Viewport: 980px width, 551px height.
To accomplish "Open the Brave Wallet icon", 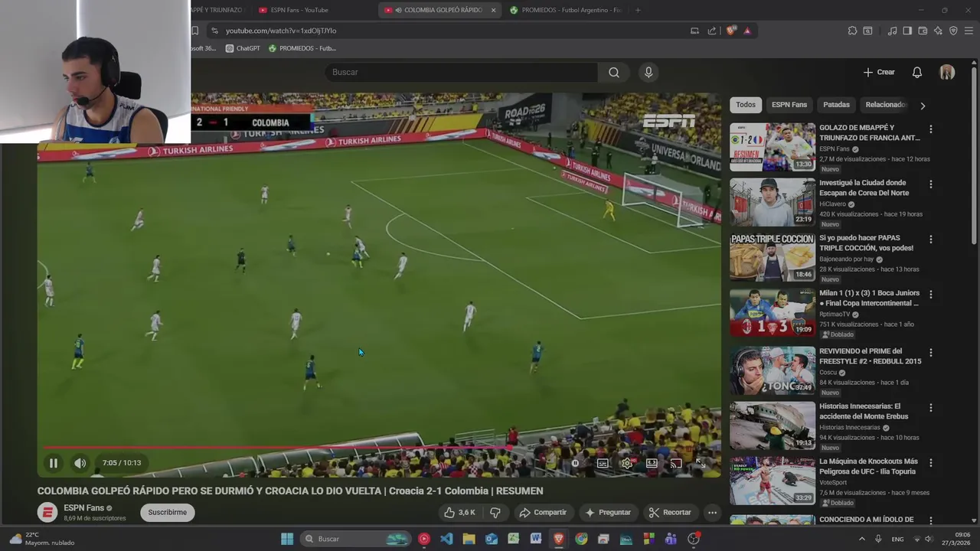I will tap(923, 31).
